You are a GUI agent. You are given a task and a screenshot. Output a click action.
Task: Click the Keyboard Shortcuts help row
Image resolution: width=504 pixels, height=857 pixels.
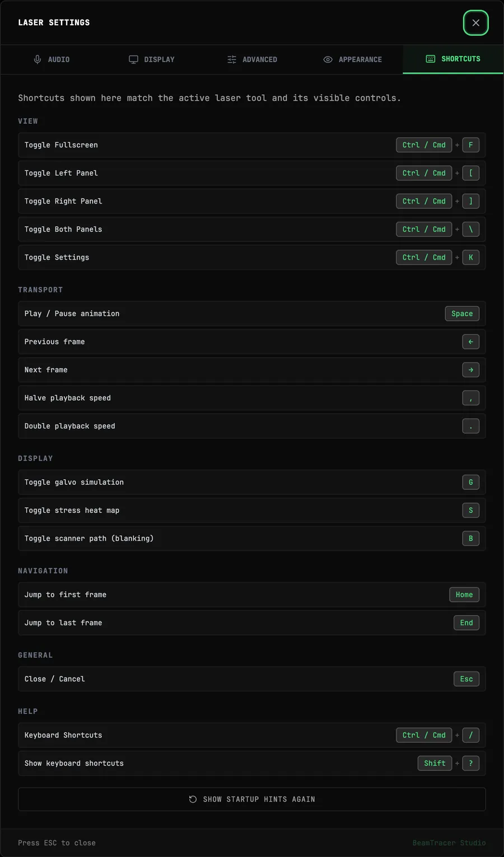252,735
